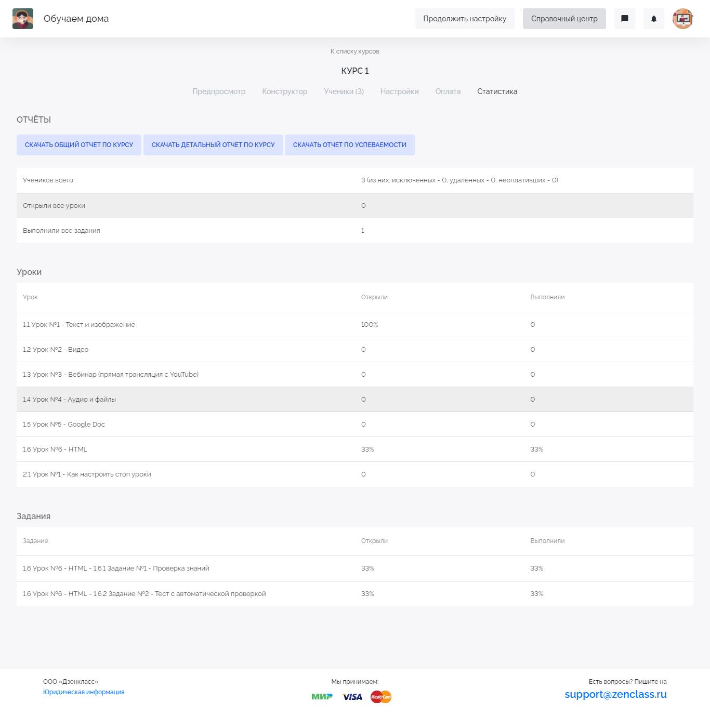Click the school logo avatar icon
Image resolution: width=710 pixels, height=728 pixels.
(x=23, y=19)
